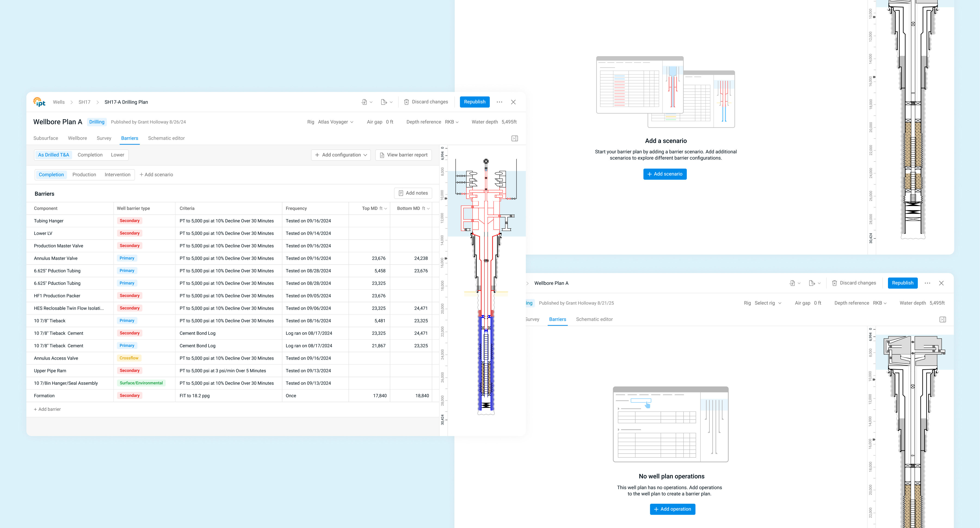Viewport: 980px width, 528px height.
Task: Open the export file icon menu
Action: pyautogui.click(x=384, y=102)
